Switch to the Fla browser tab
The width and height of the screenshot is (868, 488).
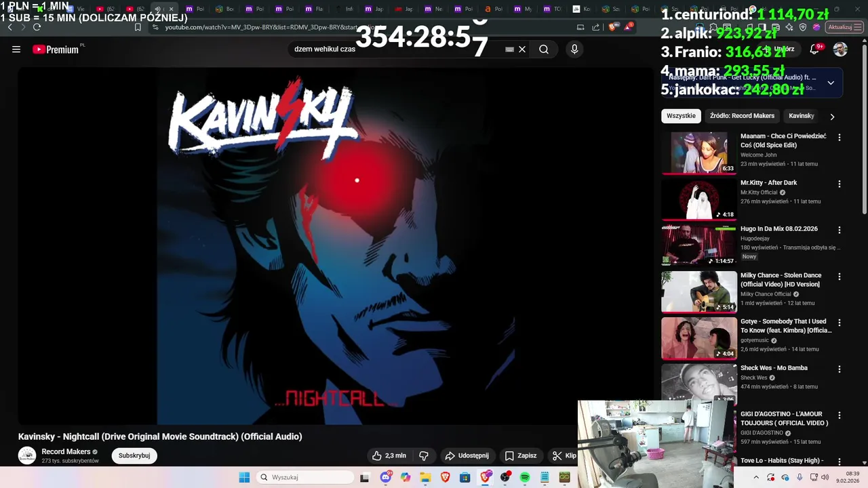coord(313,9)
